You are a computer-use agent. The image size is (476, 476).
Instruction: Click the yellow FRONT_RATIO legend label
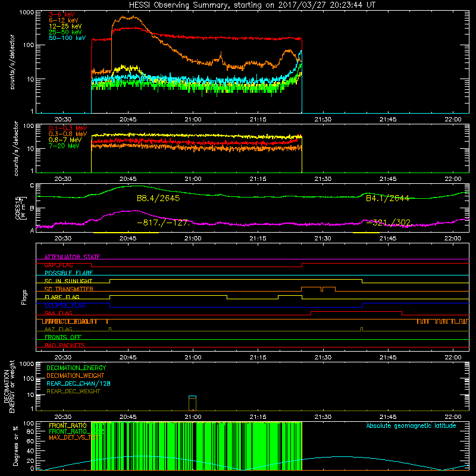tap(68, 425)
